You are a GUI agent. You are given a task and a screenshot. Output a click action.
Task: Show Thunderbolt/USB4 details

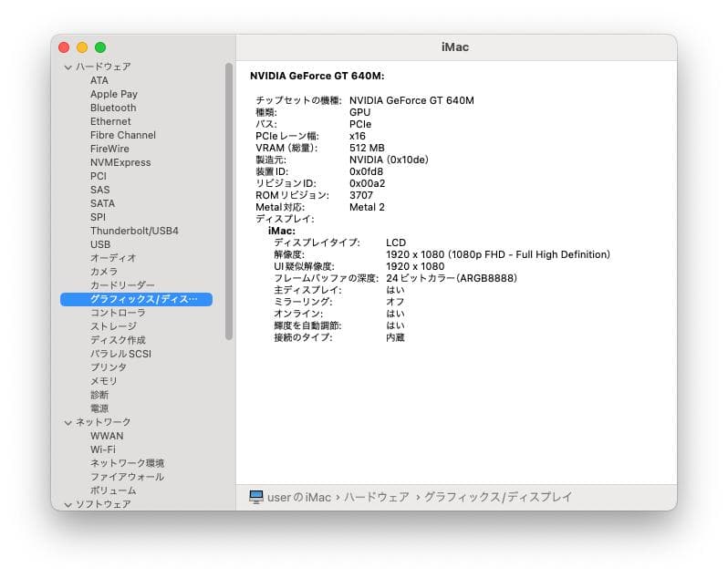[134, 231]
